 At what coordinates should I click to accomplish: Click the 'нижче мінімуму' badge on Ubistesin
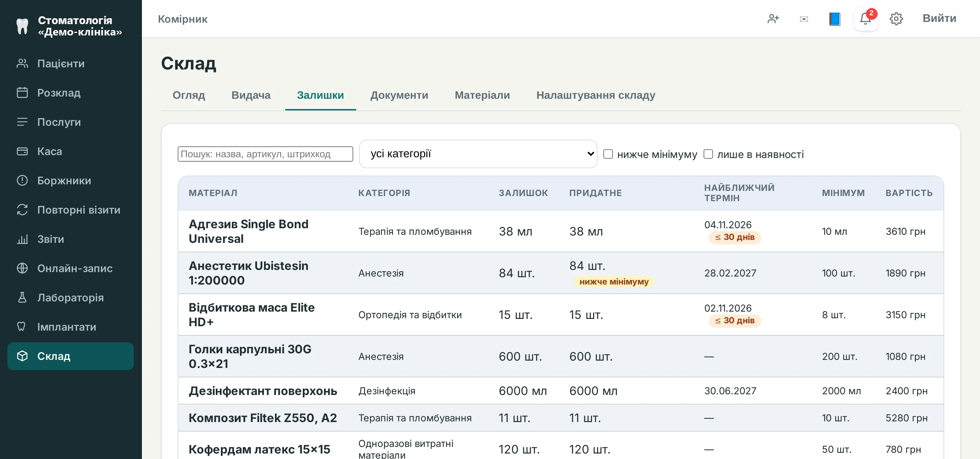[614, 282]
